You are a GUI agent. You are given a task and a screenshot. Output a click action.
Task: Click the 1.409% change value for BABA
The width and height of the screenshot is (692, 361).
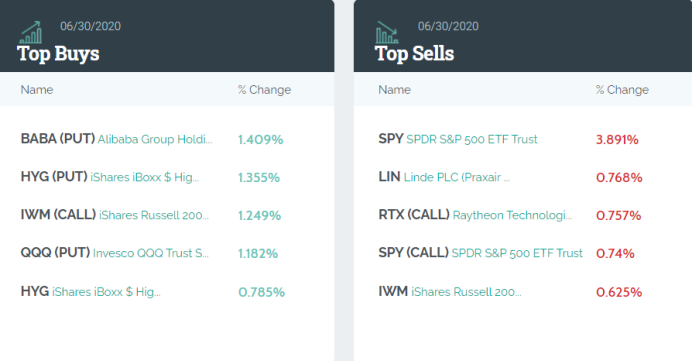click(260, 139)
